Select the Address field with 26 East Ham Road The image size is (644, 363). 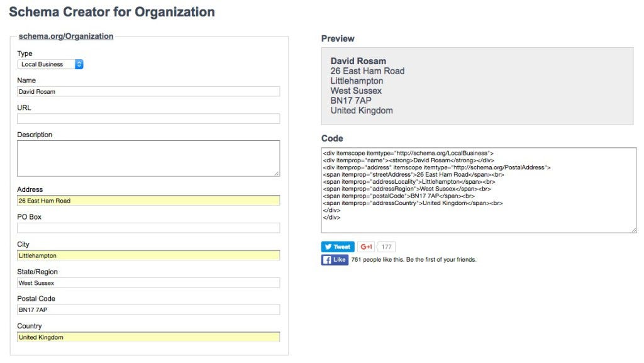click(148, 201)
